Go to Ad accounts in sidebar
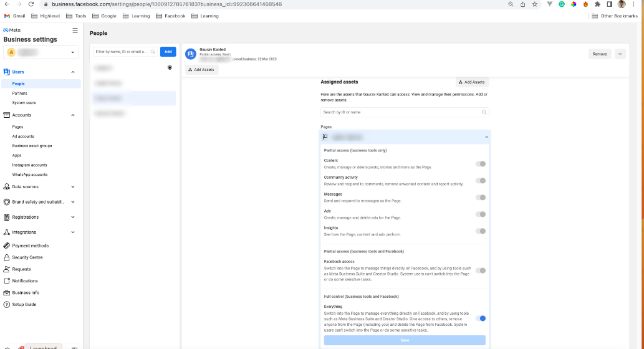Viewport: 644px width, 349px height. (23, 136)
